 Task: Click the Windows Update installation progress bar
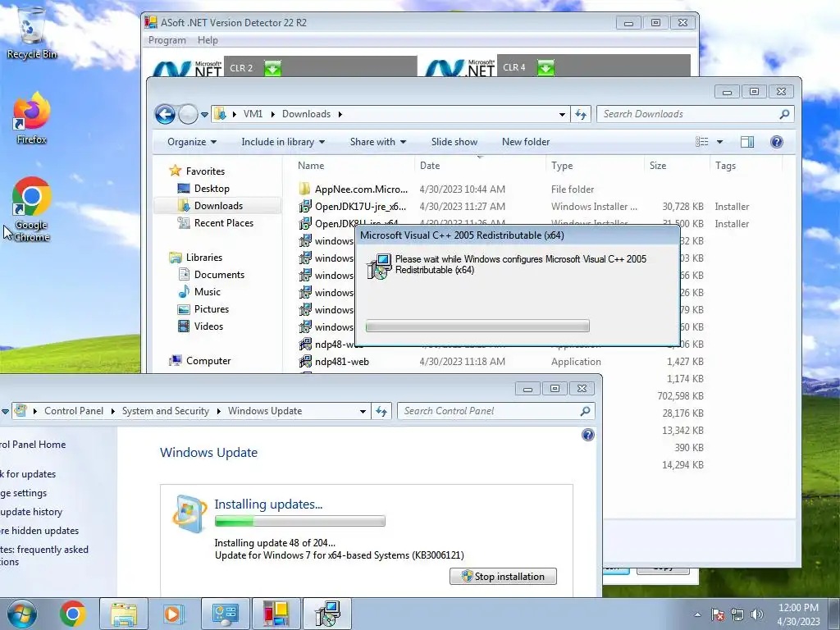coord(300,521)
